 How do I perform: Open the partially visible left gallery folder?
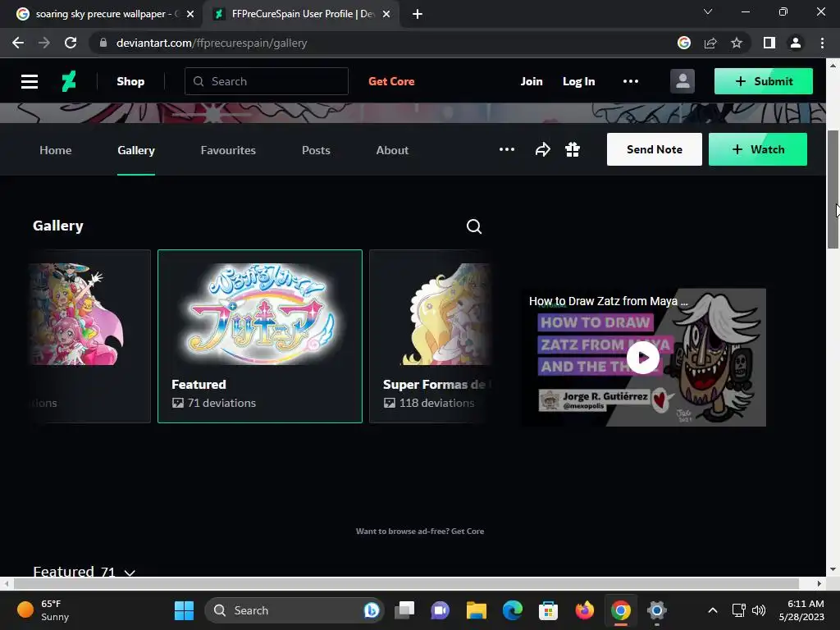90,336
